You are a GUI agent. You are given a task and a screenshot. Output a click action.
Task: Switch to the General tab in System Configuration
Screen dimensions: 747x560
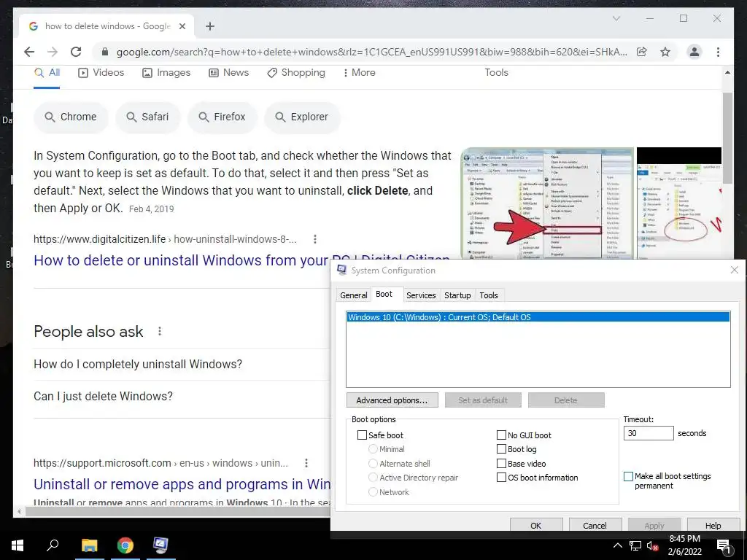pos(354,295)
